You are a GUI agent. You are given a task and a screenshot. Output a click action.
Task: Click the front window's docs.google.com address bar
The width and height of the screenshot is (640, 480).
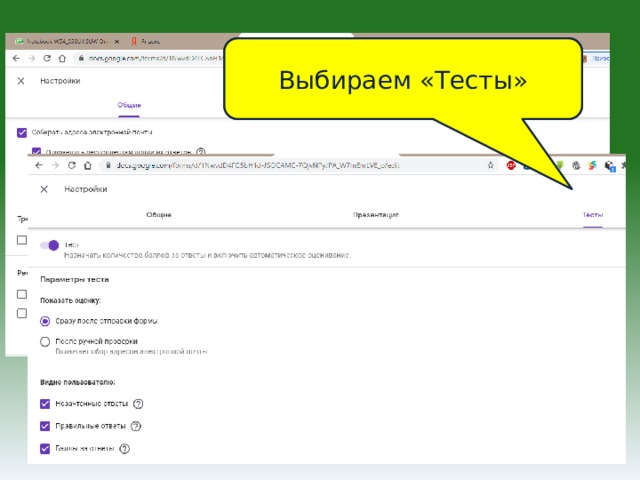[x=300, y=165]
